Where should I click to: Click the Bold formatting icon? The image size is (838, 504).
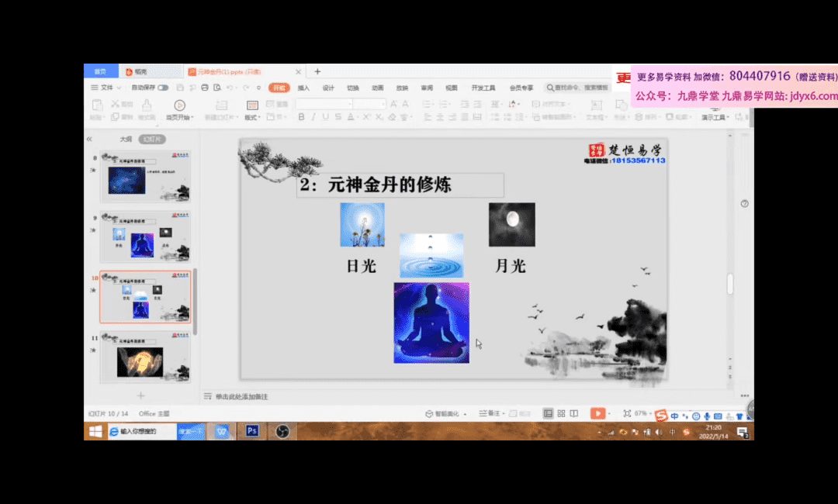click(x=302, y=117)
